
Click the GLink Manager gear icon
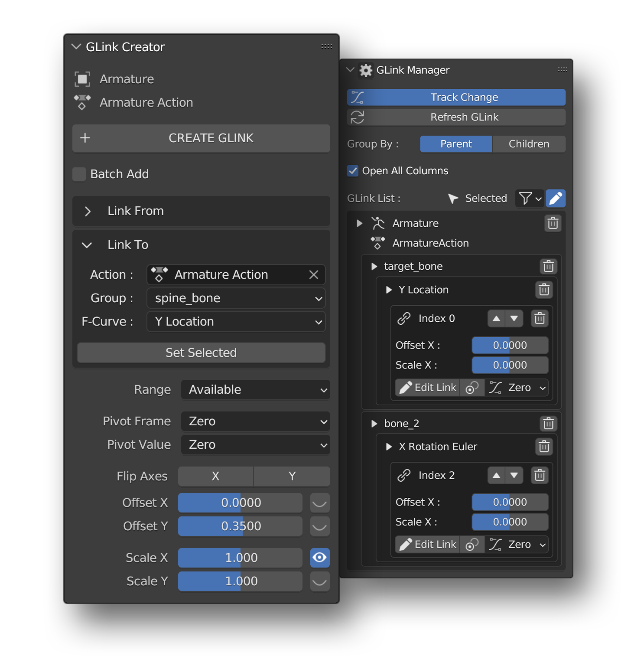click(x=366, y=70)
